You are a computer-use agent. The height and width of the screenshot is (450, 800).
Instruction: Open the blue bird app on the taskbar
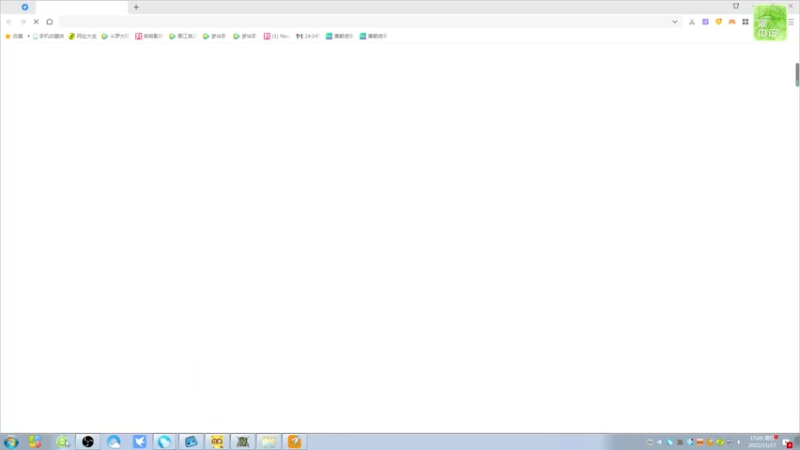139,442
